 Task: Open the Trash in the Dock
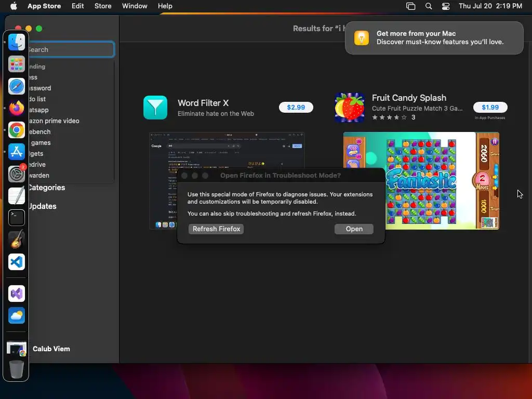pos(16,369)
